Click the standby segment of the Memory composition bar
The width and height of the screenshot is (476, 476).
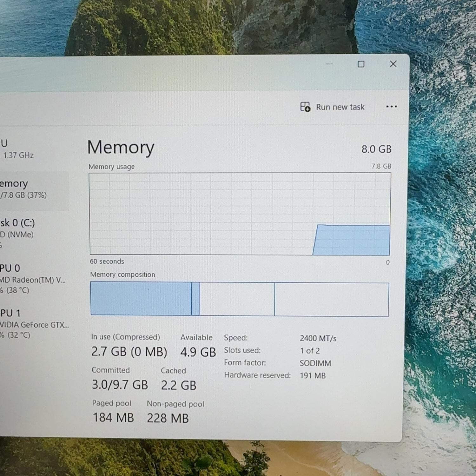237,299
